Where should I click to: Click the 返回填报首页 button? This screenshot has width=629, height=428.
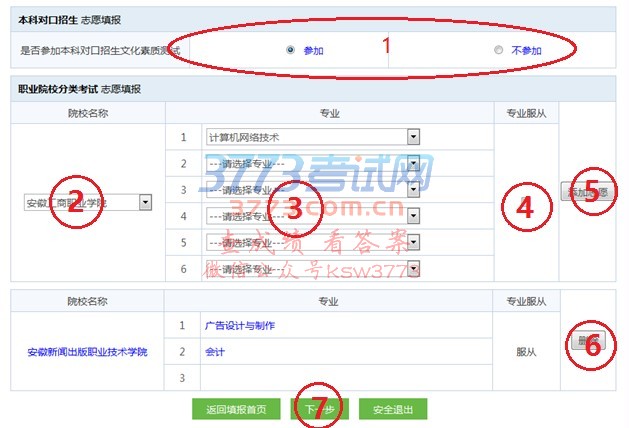point(236,409)
